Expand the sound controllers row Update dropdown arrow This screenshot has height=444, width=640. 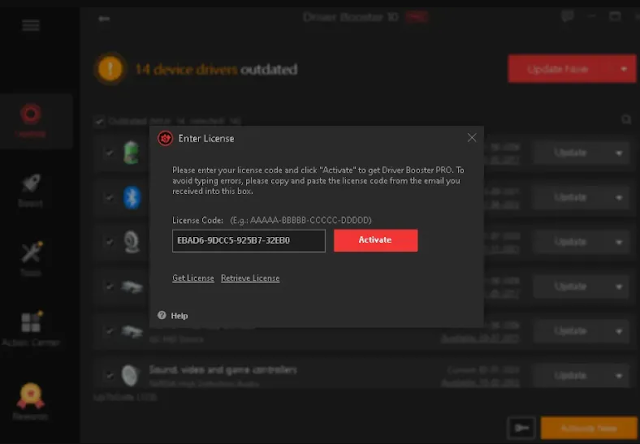pyautogui.click(x=619, y=375)
